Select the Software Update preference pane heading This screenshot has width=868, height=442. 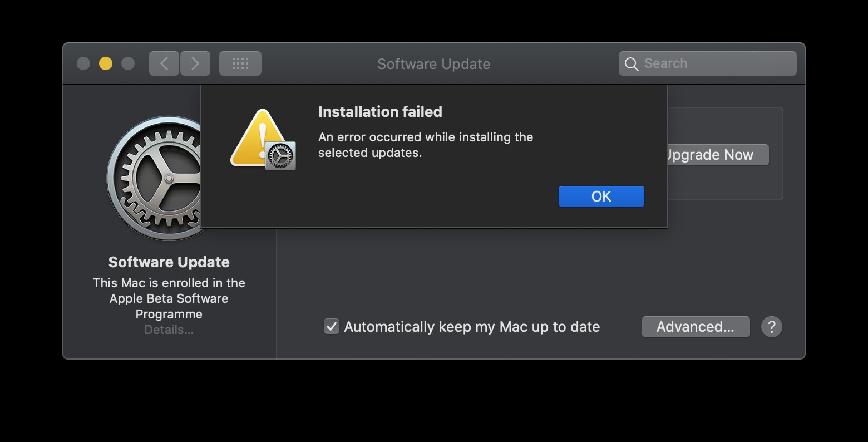click(x=169, y=262)
